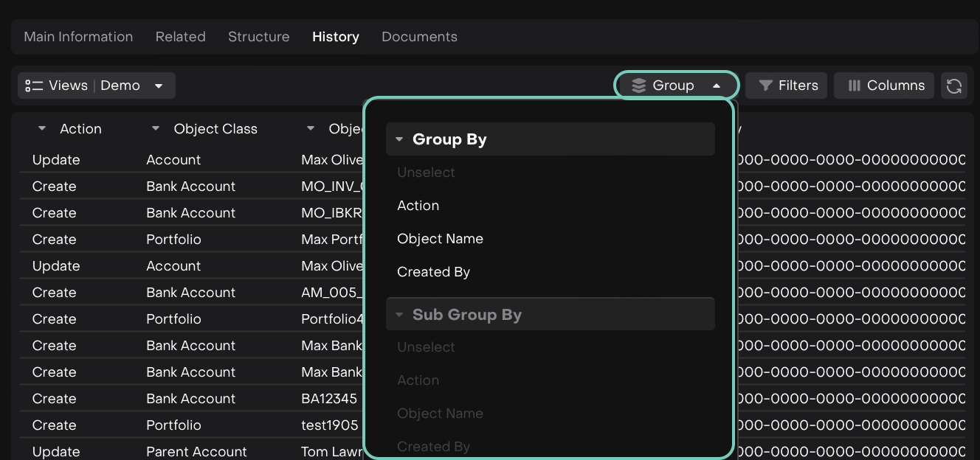Screen dimensions: 980x460
Task: Select the Parent Account row cell
Action: point(196,451)
